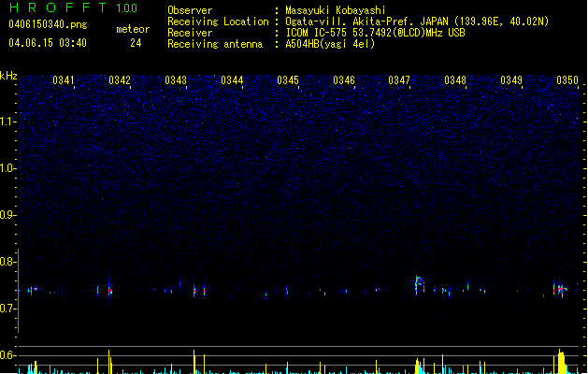
Task: Click the 0342 time marker
Action: [x=120, y=80]
